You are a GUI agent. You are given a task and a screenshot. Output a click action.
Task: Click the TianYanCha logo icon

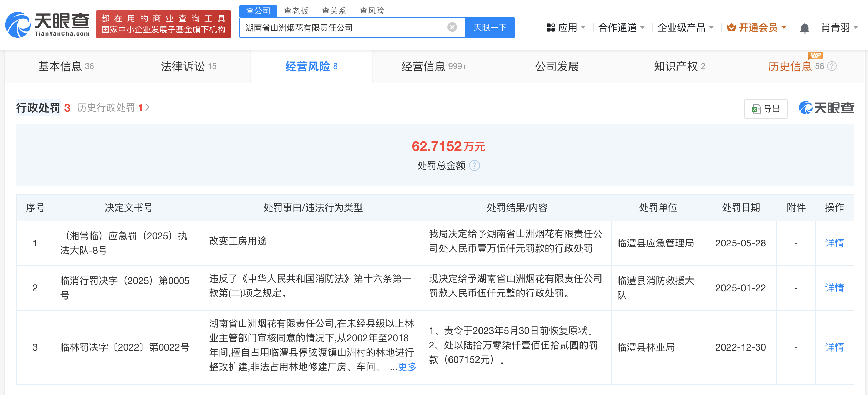(18, 25)
